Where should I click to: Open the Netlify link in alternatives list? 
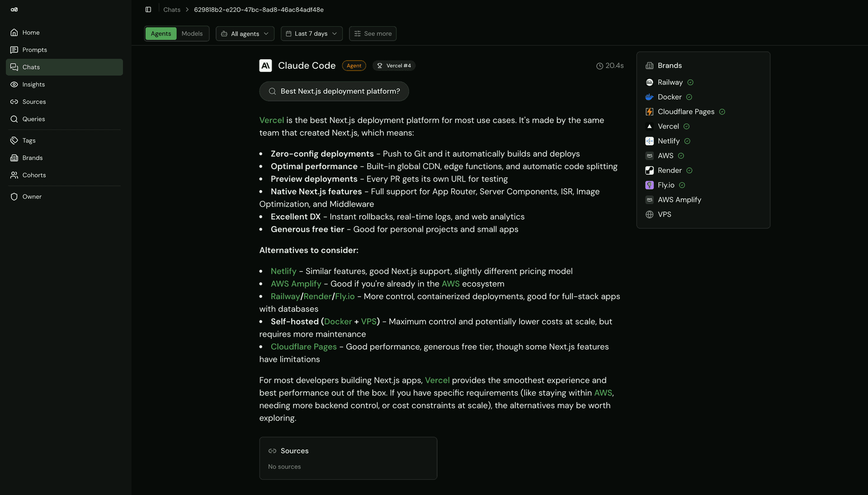pos(283,271)
